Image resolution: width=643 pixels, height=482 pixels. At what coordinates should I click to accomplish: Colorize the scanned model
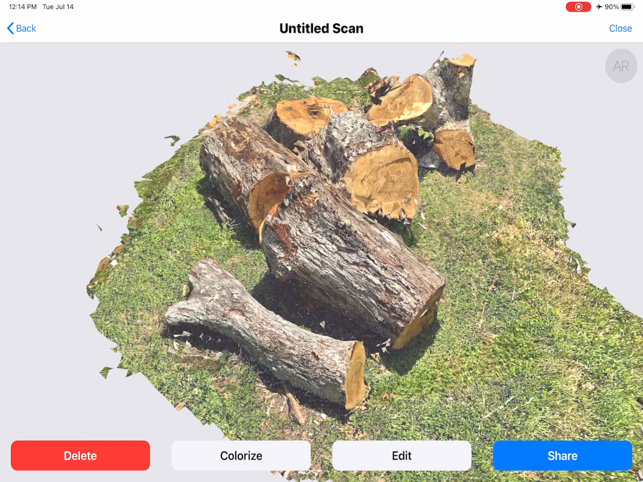pyautogui.click(x=241, y=455)
